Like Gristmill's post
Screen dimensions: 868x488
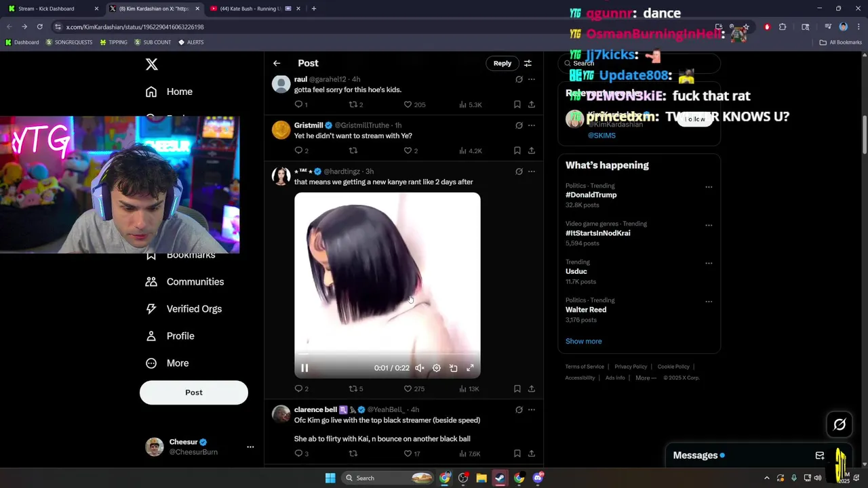pos(408,150)
